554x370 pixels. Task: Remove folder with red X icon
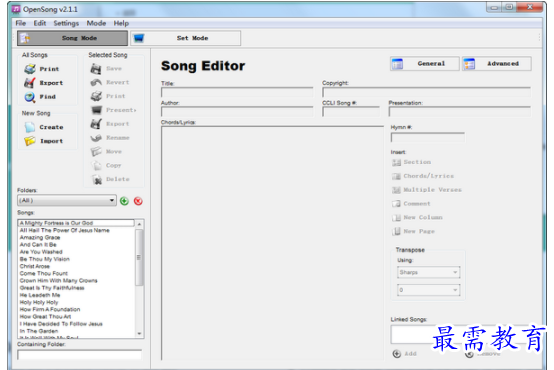138,201
